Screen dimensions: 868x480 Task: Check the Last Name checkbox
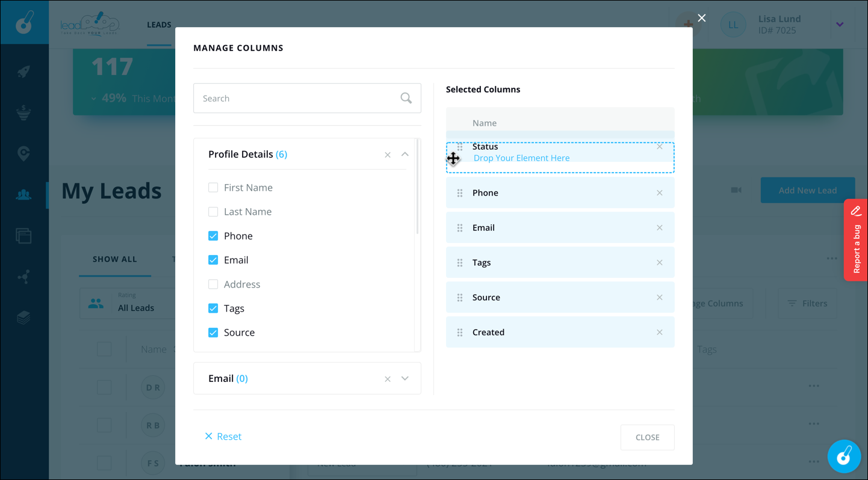click(x=213, y=212)
